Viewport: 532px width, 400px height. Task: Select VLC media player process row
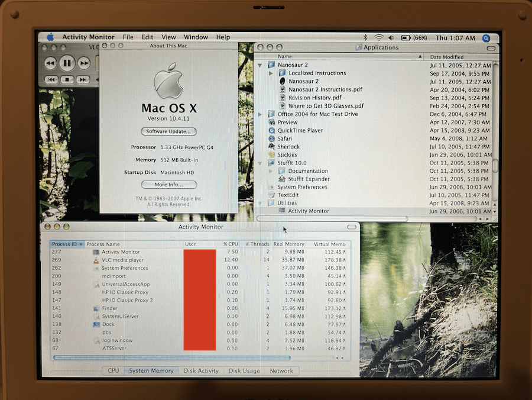200,260
